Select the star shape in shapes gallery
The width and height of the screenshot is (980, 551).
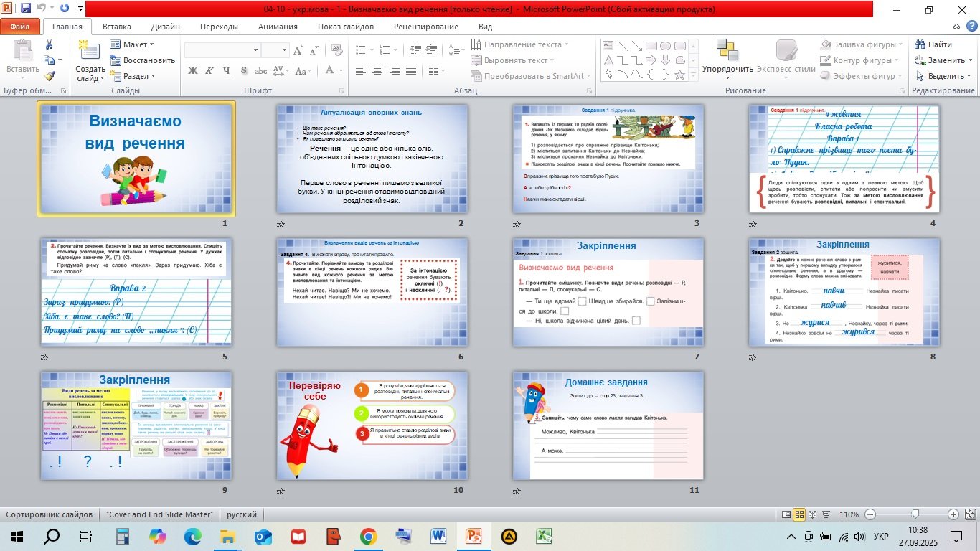click(679, 74)
